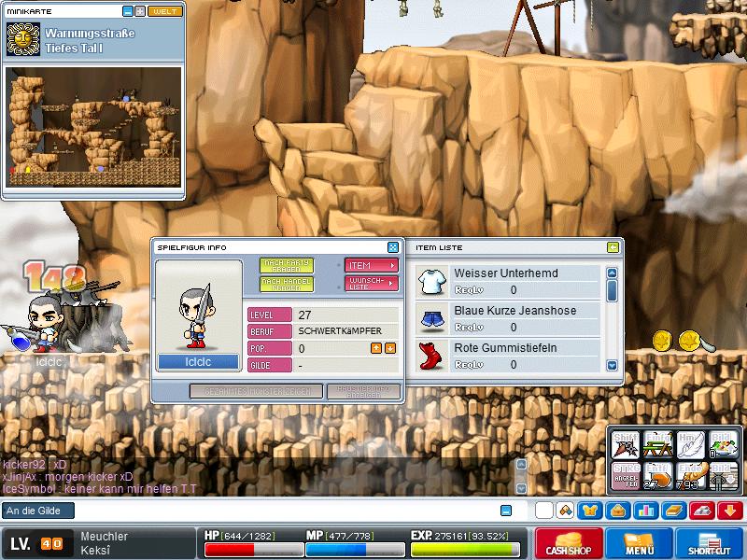Screen dimensions: 747x560
Task: Expand the Wunschliste button
Action: pos(371,283)
